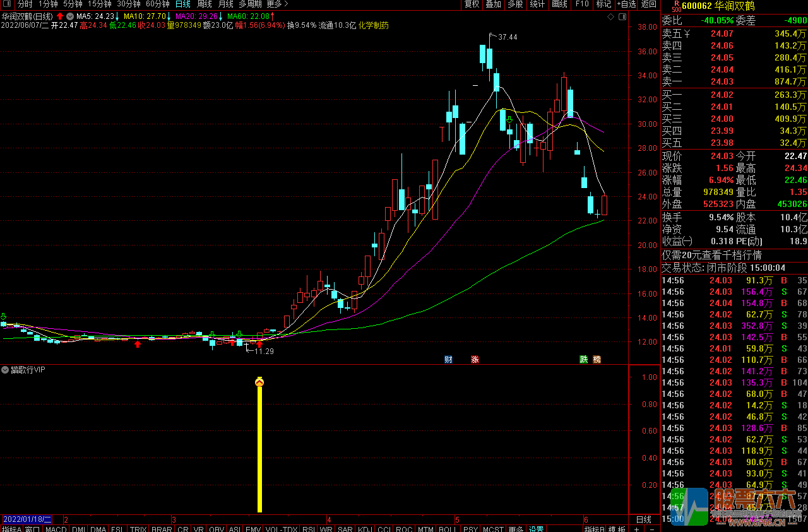Click the 11.29 low price label
Viewport: 808px width, 532px height.
pos(264,351)
